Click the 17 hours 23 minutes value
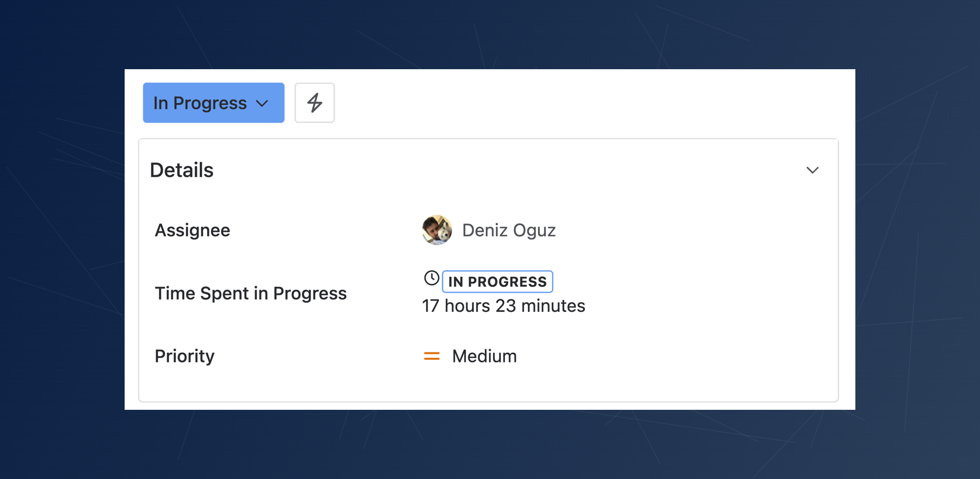Viewport: 980px width, 479px height. click(503, 305)
